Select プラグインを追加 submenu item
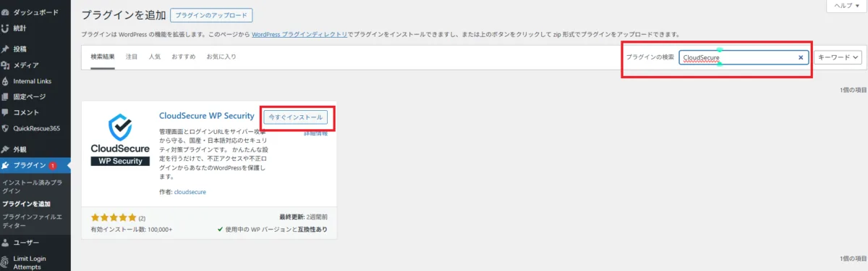Viewport: 868px width, 271px height. tap(26, 203)
